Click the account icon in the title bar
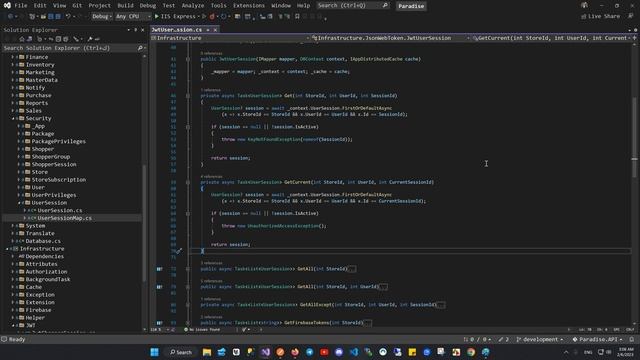The height and width of the screenshot is (360, 640). coord(584,5)
